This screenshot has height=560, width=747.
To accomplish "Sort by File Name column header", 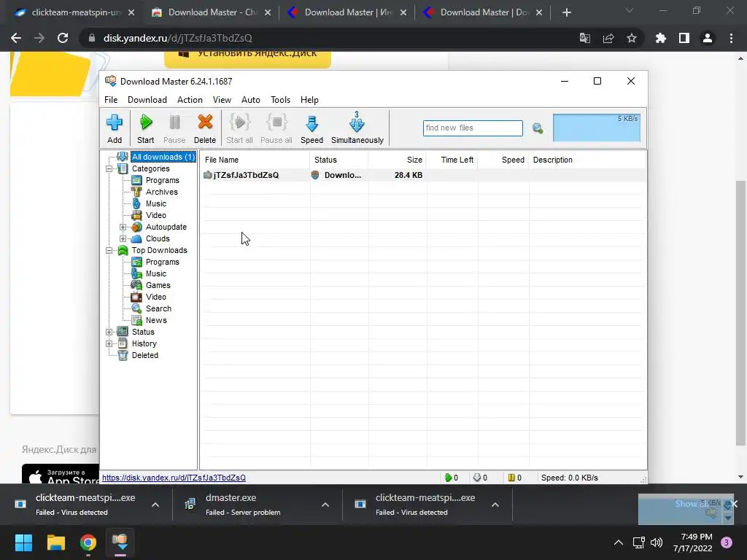I will [255, 160].
